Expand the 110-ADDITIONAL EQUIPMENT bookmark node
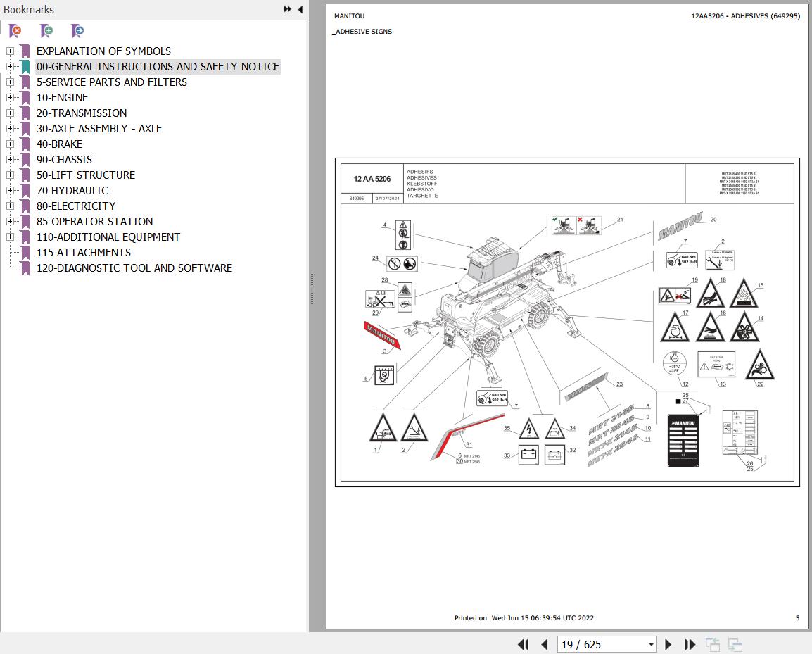 pos(10,237)
